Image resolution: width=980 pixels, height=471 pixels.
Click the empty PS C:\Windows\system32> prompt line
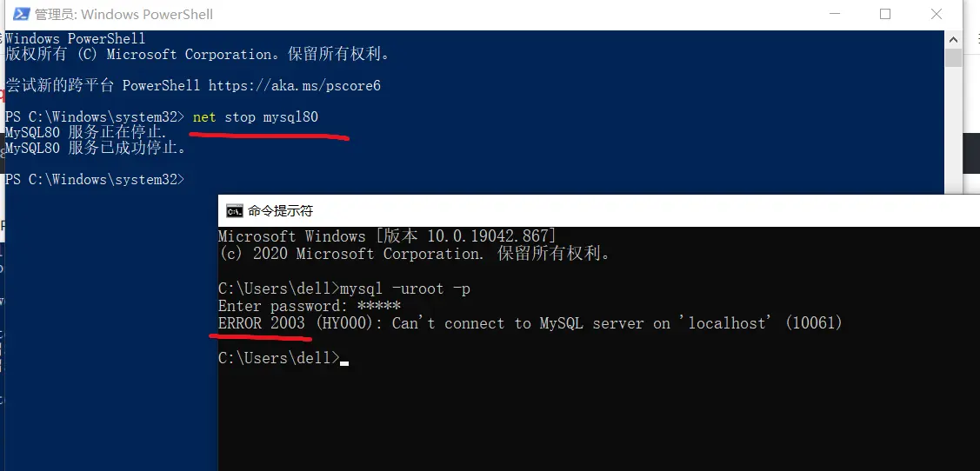tap(96, 179)
